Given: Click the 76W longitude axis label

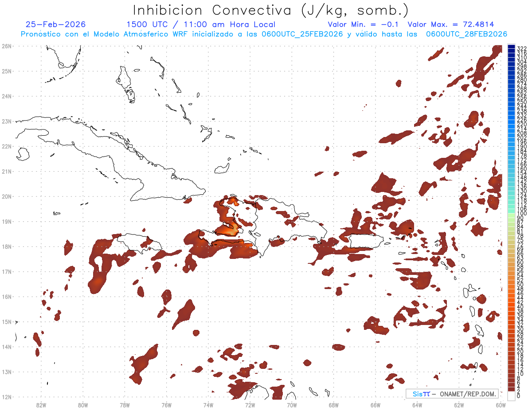Looking at the screenshot, I should point(166,404).
